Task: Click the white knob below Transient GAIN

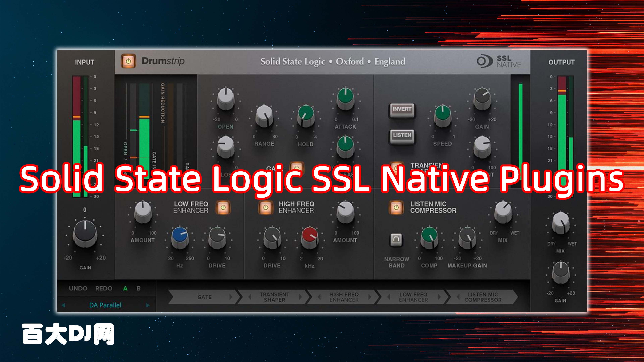Action: click(482, 147)
